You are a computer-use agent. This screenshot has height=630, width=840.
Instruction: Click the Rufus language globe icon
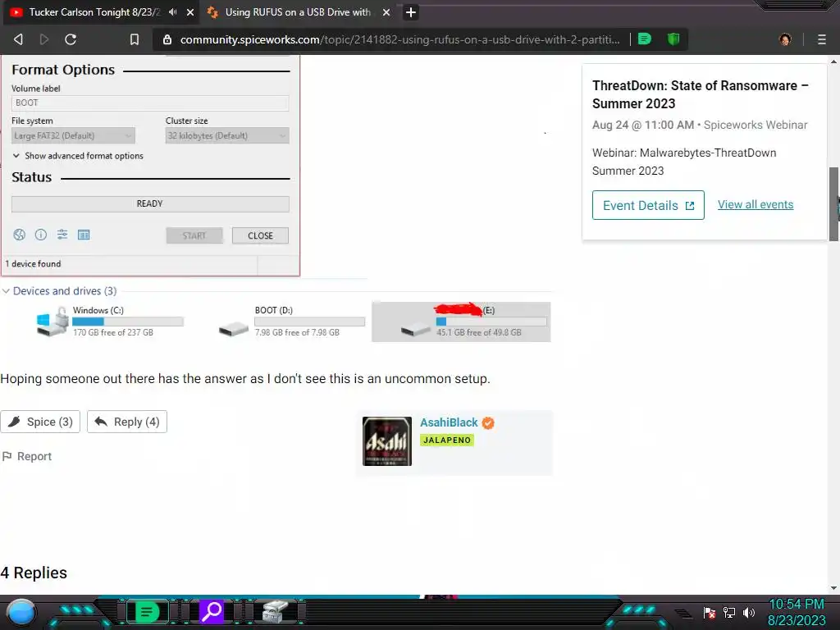click(x=20, y=235)
